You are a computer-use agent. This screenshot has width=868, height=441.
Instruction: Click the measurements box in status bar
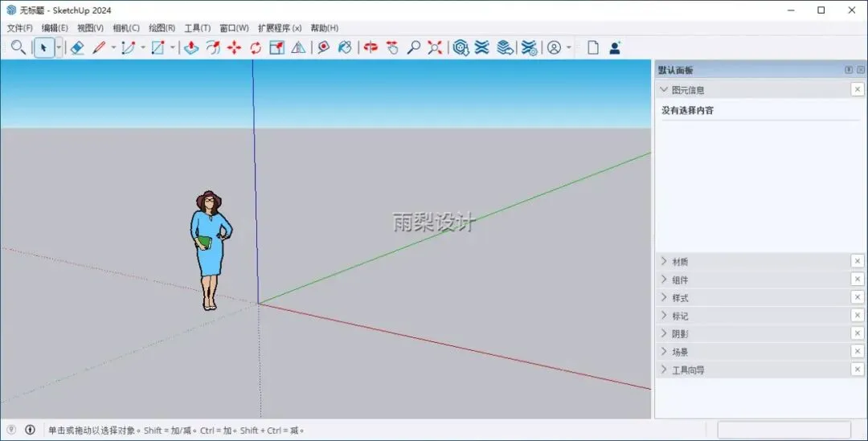click(784, 430)
